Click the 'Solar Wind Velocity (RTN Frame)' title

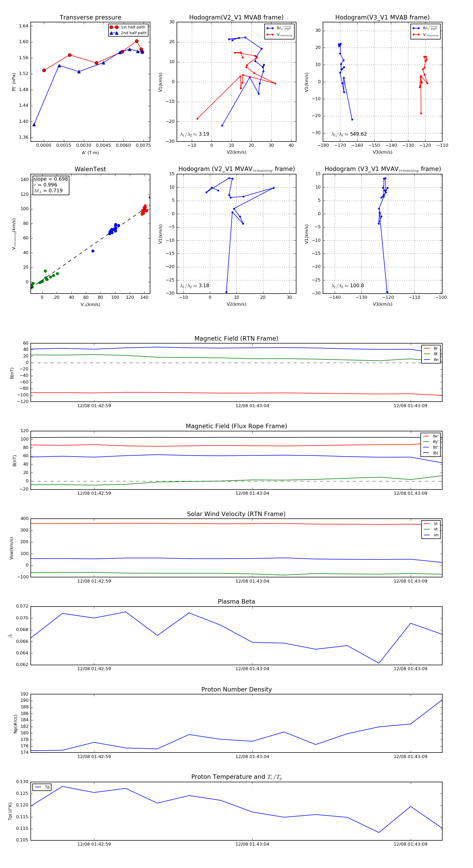[x=236, y=514]
